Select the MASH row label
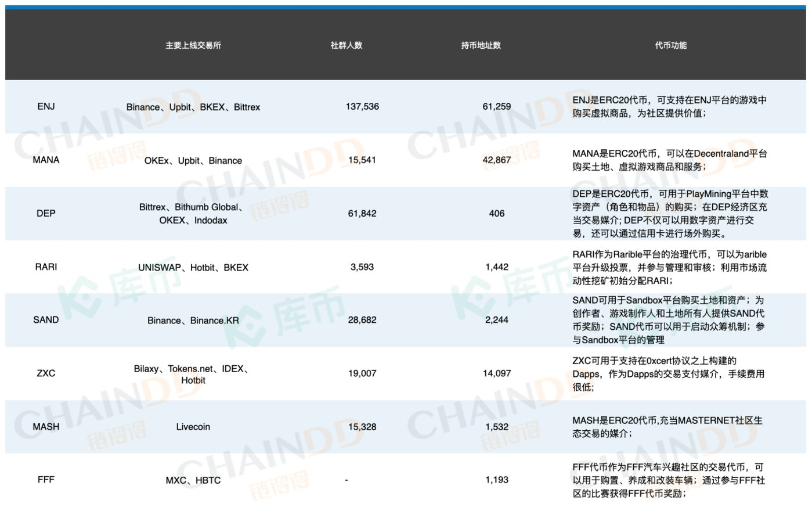812x522 pixels. pos(46,427)
